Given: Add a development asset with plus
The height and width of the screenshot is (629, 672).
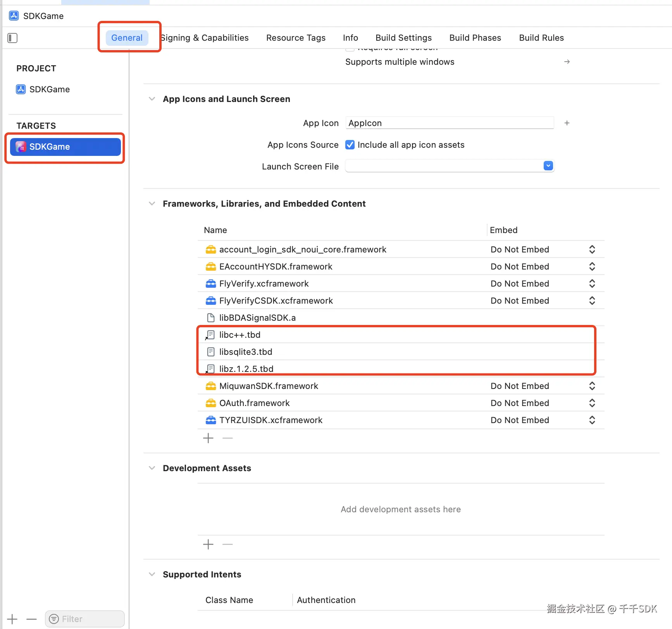Looking at the screenshot, I should 208,544.
